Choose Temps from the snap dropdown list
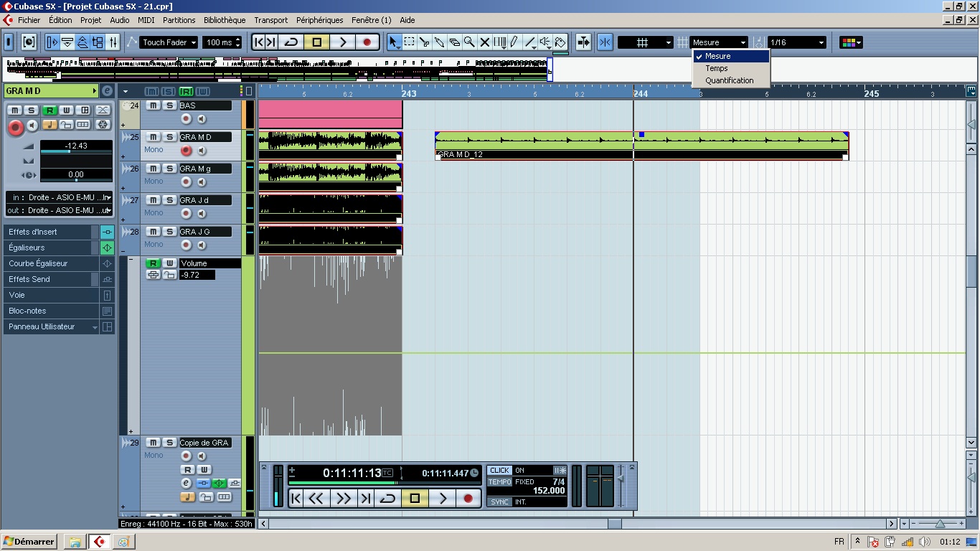Image resolution: width=980 pixels, height=551 pixels. (x=717, y=68)
